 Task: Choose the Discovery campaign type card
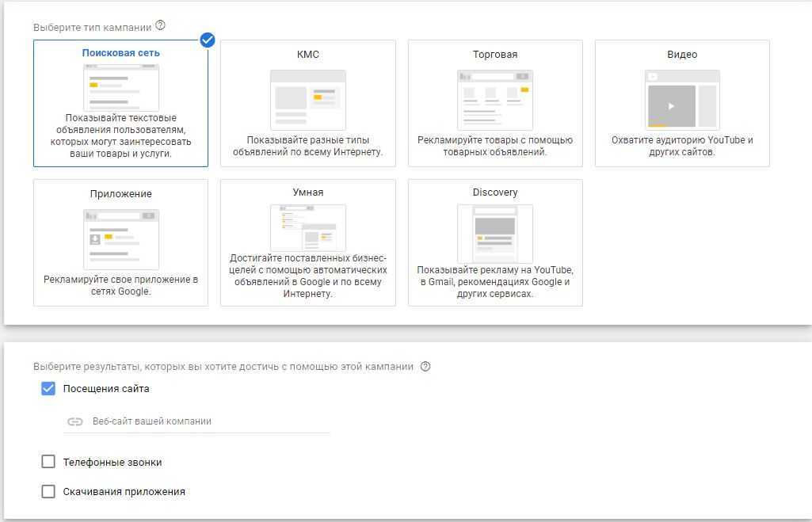click(494, 242)
